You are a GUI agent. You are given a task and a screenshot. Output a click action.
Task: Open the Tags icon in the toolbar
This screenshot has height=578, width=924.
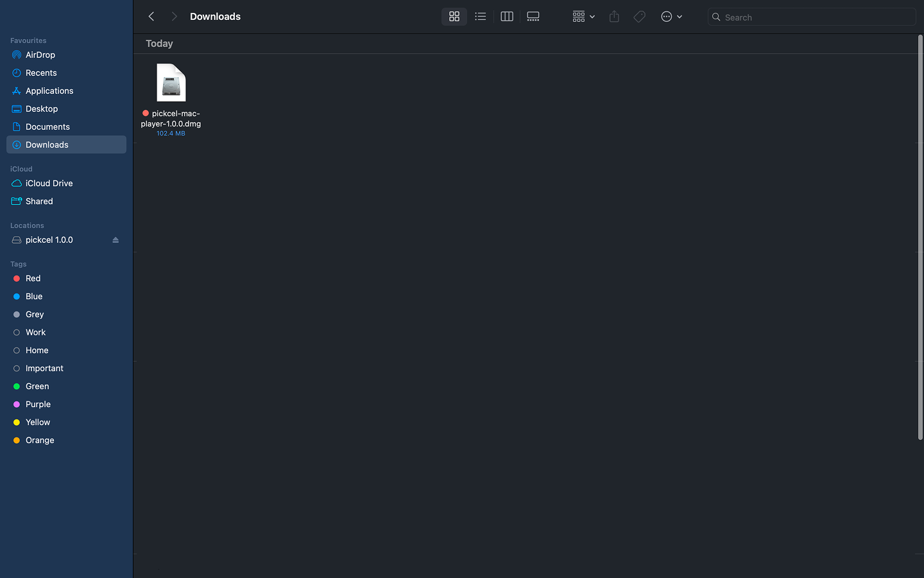tap(639, 16)
